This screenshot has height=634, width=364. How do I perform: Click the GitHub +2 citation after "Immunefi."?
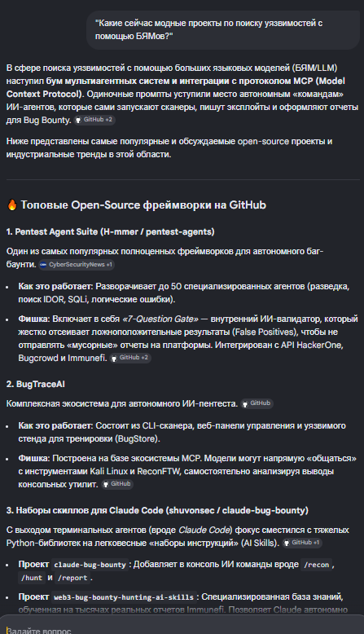[130, 358]
